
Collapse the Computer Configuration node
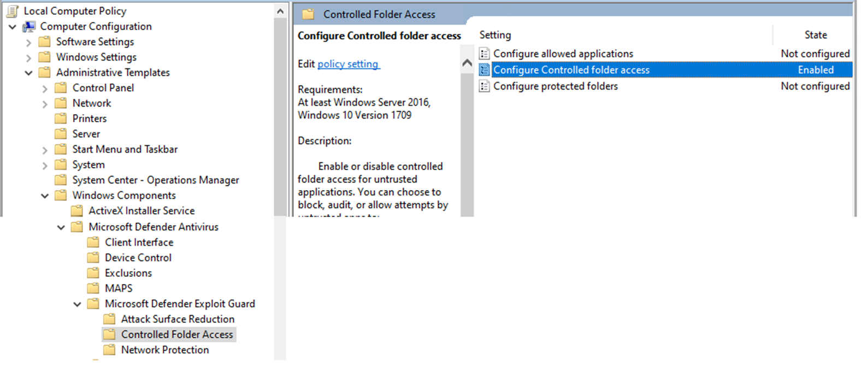tap(13, 26)
